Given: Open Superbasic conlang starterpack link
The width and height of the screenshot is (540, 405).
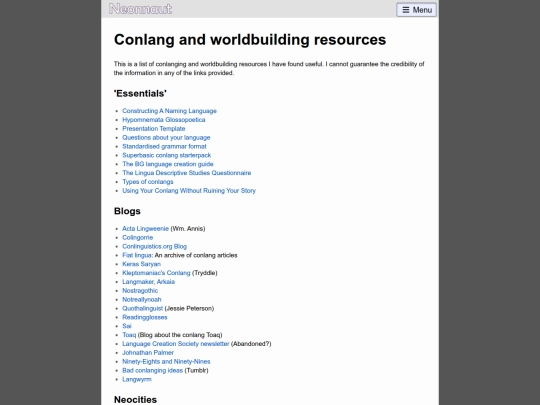Looking at the screenshot, I should (x=166, y=155).
